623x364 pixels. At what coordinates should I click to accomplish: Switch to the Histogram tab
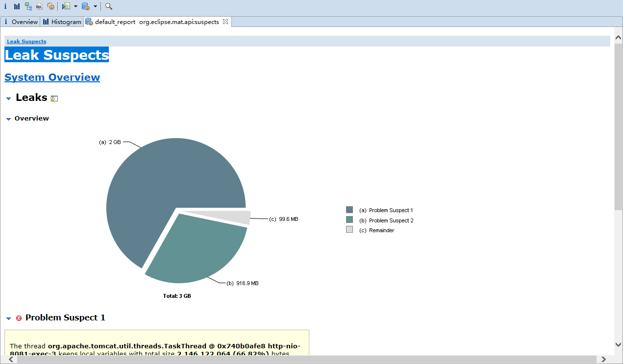coord(62,22)
